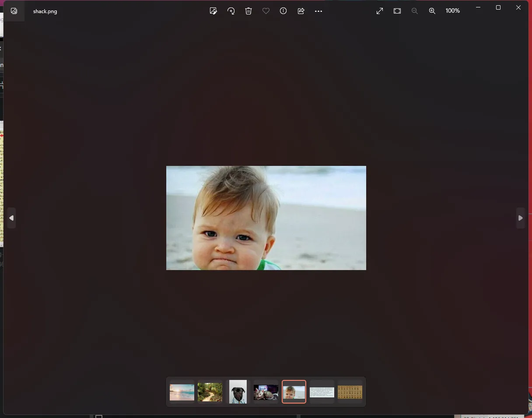Click the zoom out magnifier
The width and height of the screenshot is (532, 418).
(415, 11)
